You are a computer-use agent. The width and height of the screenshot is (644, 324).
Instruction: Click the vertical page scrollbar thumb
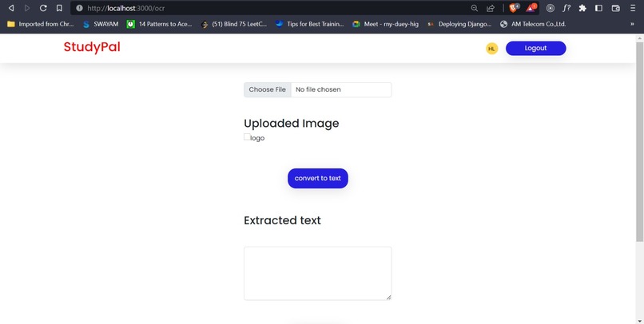(639, 140)
